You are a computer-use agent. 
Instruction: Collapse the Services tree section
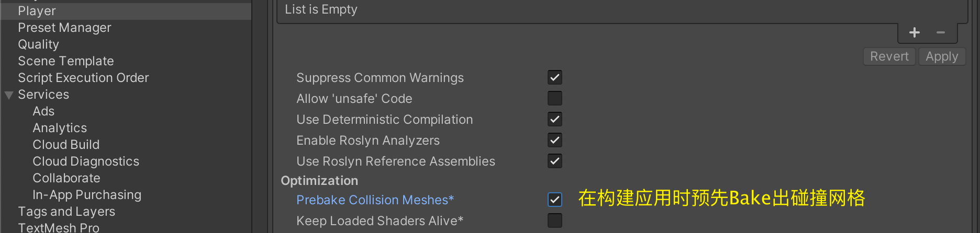coord(9,95)
